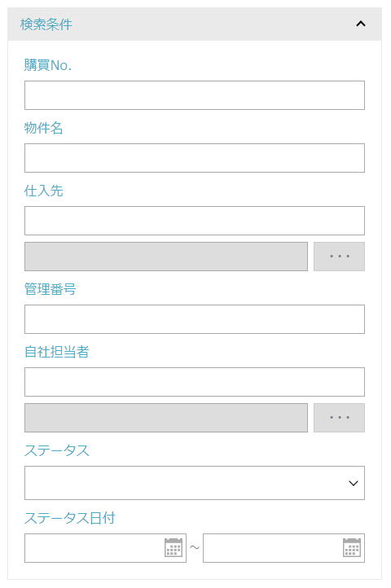Click the grey 仕入先 name display field
The width and height of the screenshot is (391, 588).
pyautogui.click(x=166, y=257)
